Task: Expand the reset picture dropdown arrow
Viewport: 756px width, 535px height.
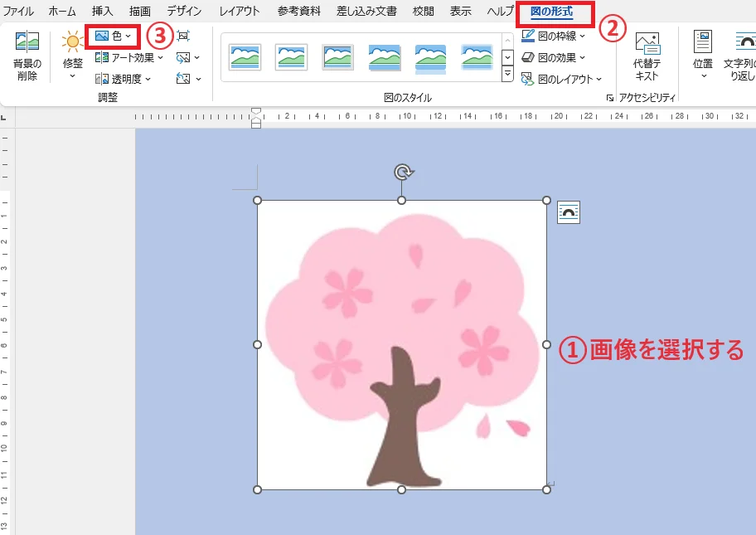Action: point(198,79)
